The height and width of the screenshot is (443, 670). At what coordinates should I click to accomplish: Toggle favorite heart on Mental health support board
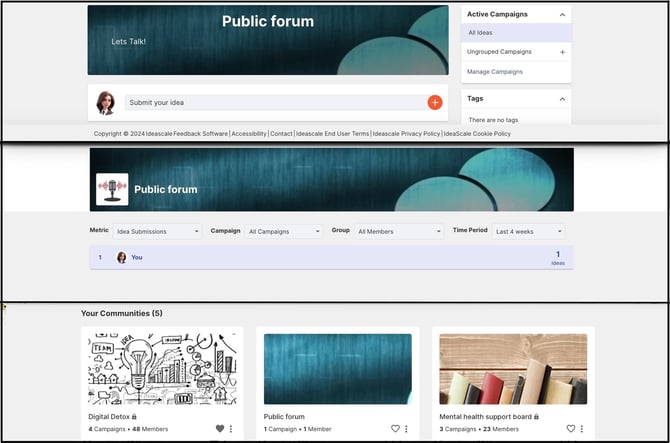point(571,428)
